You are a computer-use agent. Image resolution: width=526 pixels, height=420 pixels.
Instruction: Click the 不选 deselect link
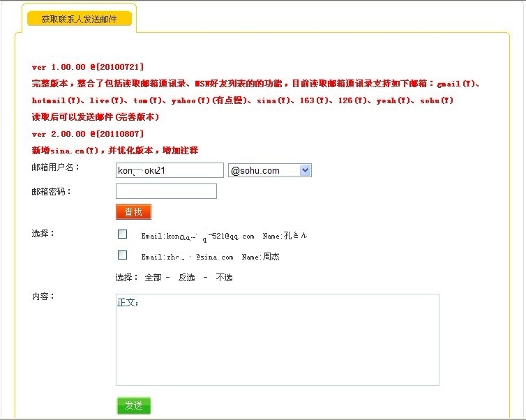[x=224, y=278]
